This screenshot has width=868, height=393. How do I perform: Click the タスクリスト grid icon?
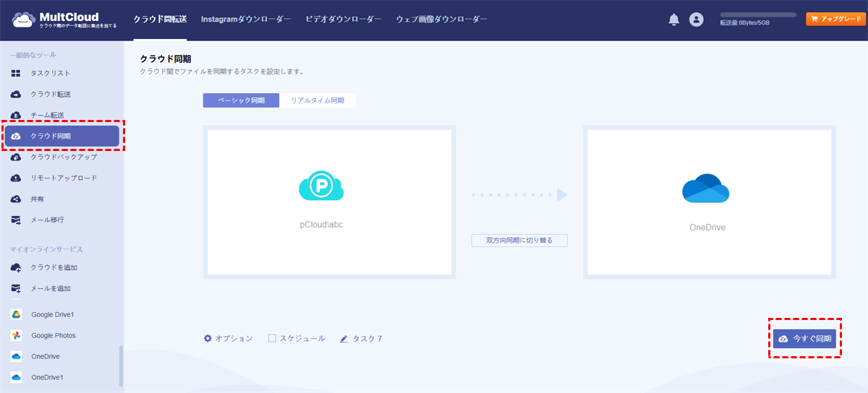(x=16, y=74)
